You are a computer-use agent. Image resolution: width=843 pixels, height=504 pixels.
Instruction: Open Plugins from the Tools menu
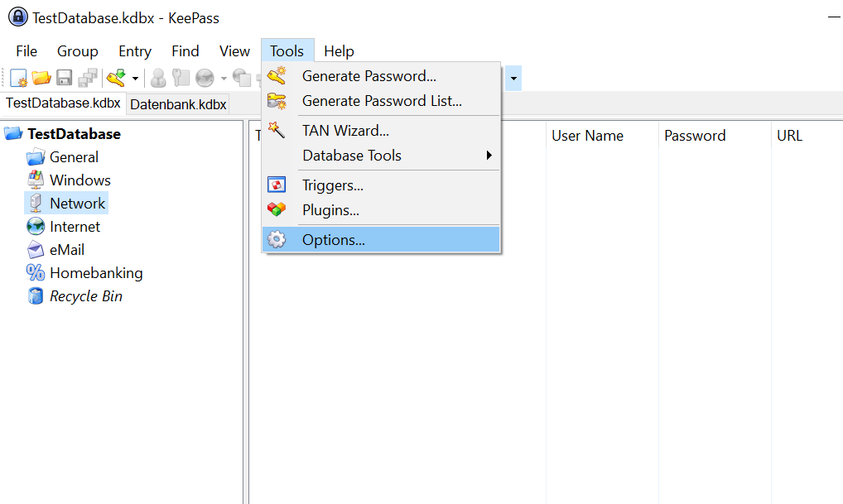coord(381,210)
